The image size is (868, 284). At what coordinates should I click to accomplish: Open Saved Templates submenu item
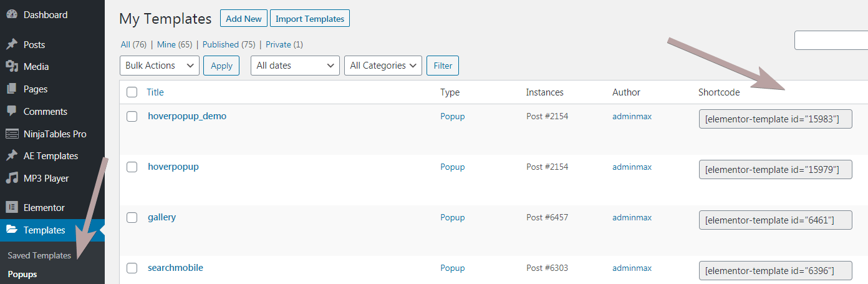tap(39, 255)
